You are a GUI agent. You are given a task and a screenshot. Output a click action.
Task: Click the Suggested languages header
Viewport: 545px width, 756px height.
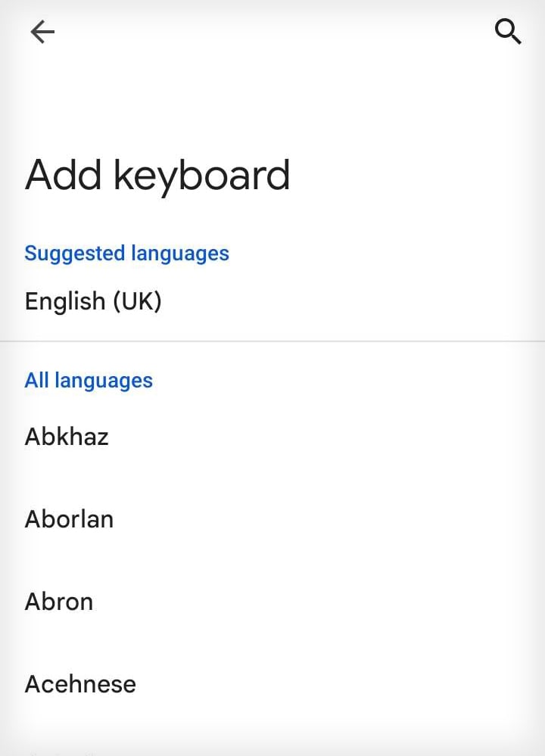[x=126, y=253]
